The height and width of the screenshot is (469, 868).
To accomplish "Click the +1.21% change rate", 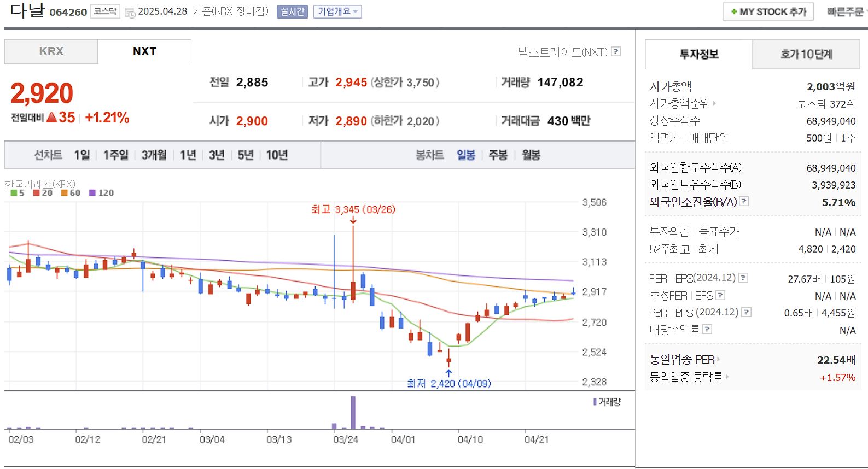I will 107,118.
